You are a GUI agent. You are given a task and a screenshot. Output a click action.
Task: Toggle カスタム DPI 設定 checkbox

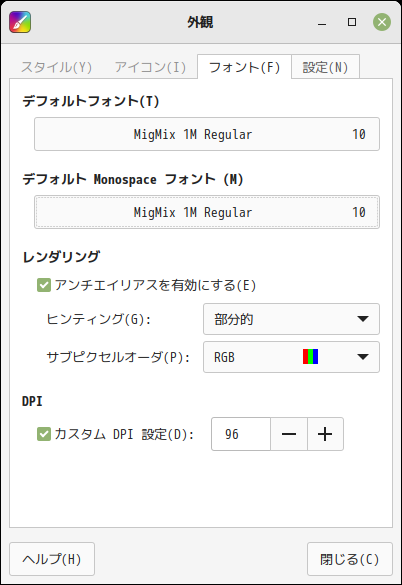(x=44, y=434)
